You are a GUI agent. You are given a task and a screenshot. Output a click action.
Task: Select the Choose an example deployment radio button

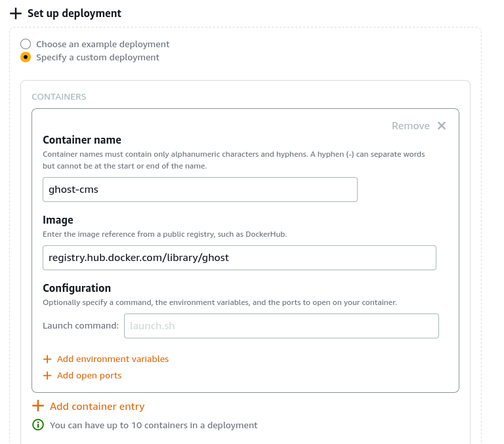pyautogui.click(x=26, y=44)
